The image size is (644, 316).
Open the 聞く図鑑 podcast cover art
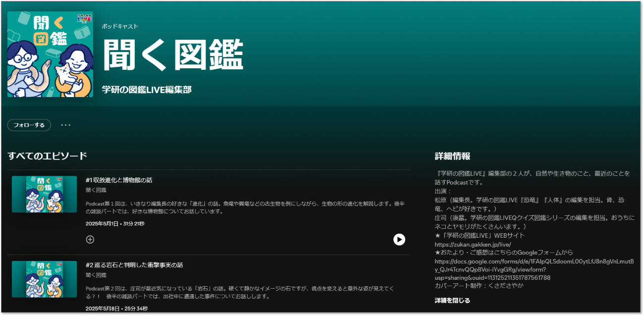(50, 54)
